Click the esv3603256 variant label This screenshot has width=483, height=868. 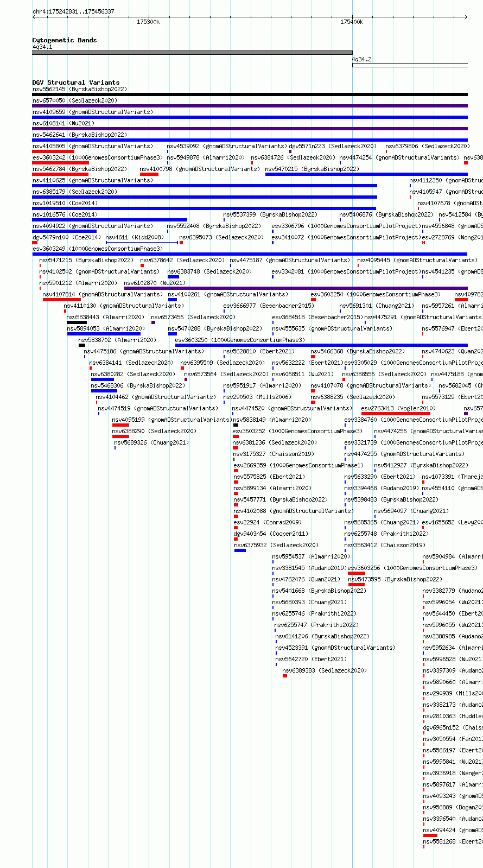point(413,568)
